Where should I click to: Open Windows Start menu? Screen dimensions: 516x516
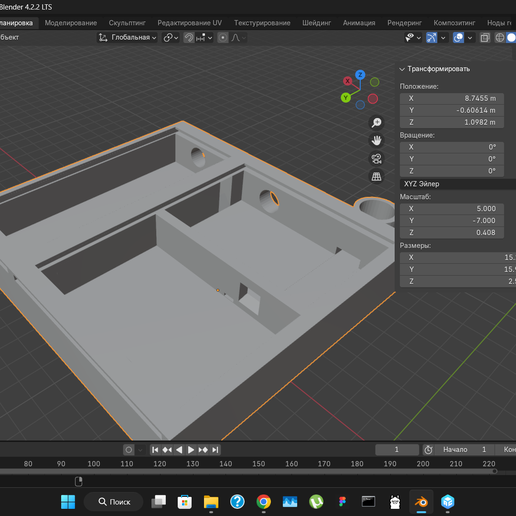(x=68, y=502)
